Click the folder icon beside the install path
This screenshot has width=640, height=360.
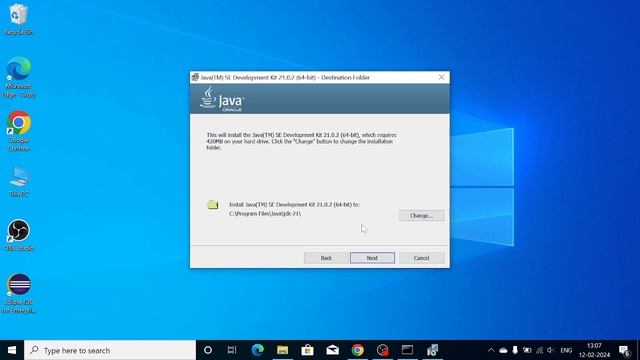coord(213,204)
